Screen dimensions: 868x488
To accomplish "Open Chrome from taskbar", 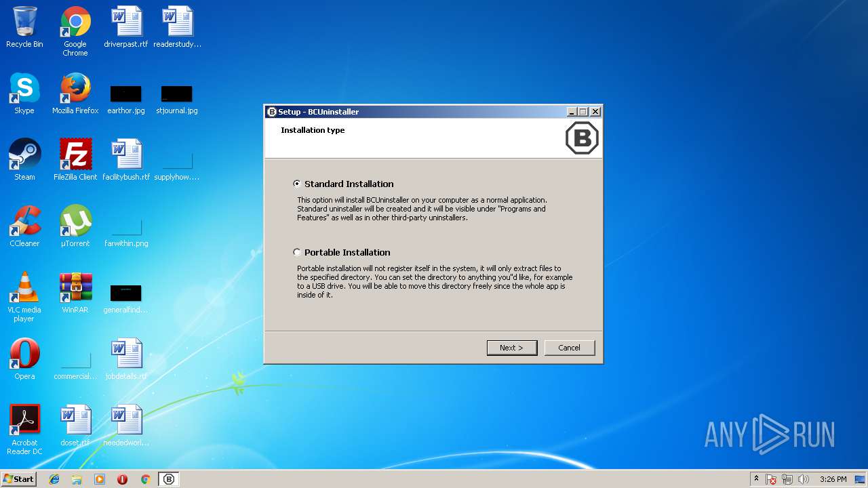I will click(x=145, y=479).
